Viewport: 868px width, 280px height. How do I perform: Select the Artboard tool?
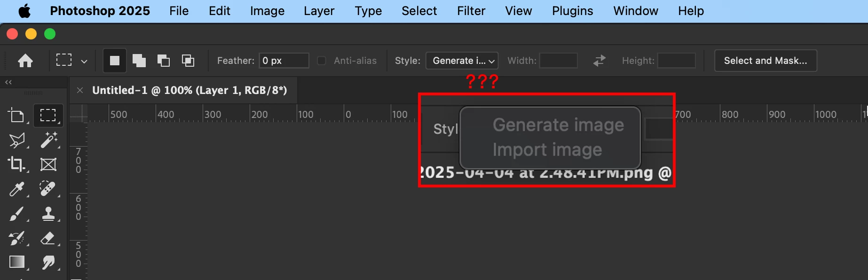pyautogui.click(x=17, y=116)
